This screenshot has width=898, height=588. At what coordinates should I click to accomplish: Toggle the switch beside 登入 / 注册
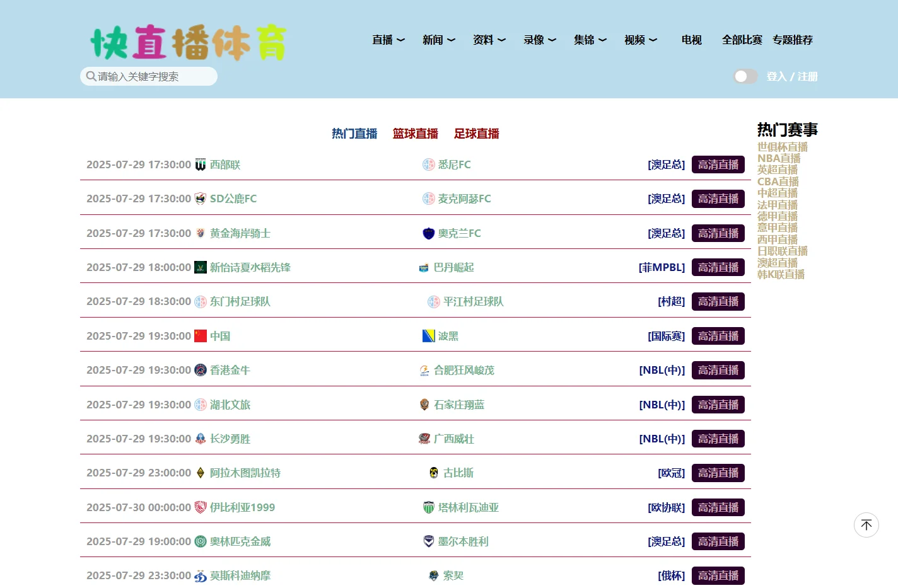[x=745, y=76]
